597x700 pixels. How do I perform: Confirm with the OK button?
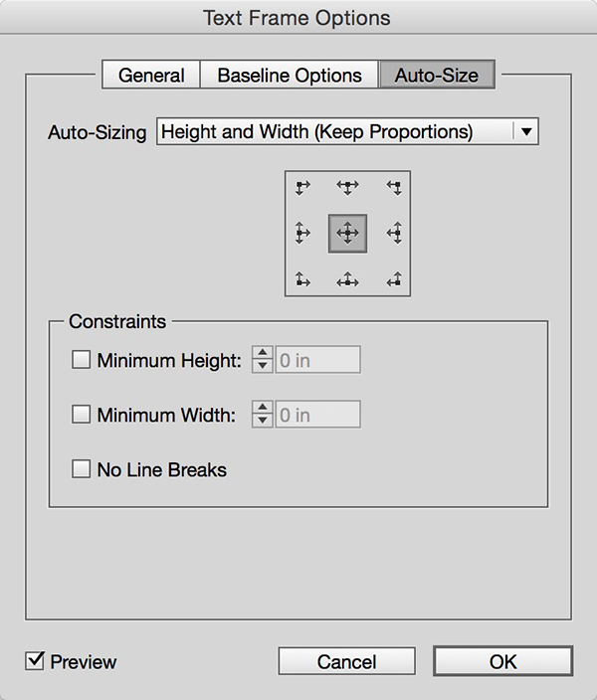pyautogui.click(x=502, y=661)
